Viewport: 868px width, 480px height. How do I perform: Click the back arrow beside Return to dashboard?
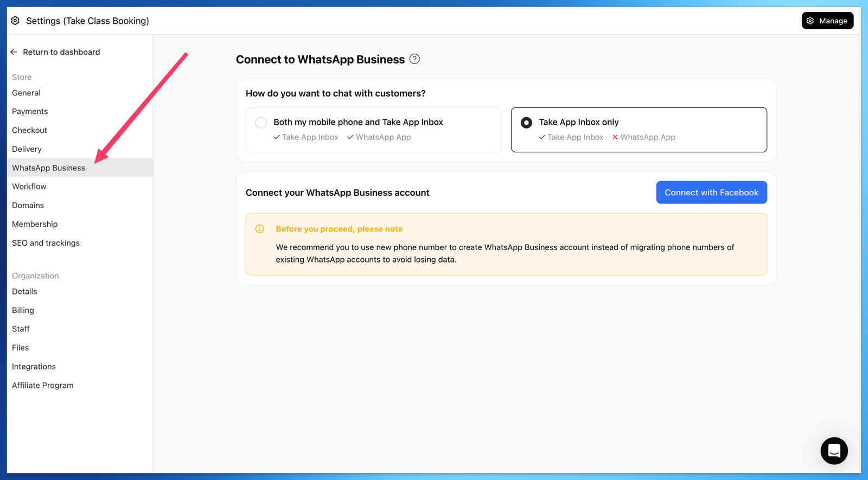pyautogui.click(x=14, y=52)
